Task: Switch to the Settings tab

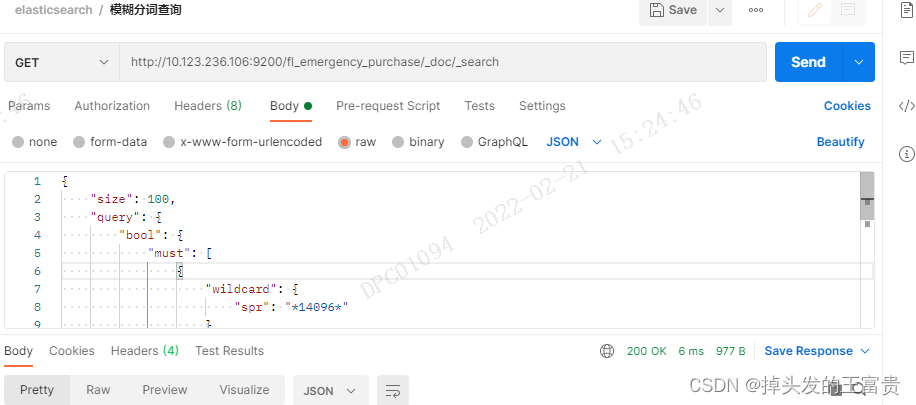Action: point(542,106)
